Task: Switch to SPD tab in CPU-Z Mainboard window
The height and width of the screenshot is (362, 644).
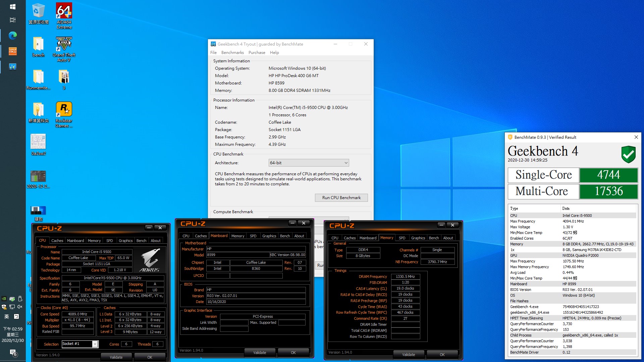Action: point(253,236)
